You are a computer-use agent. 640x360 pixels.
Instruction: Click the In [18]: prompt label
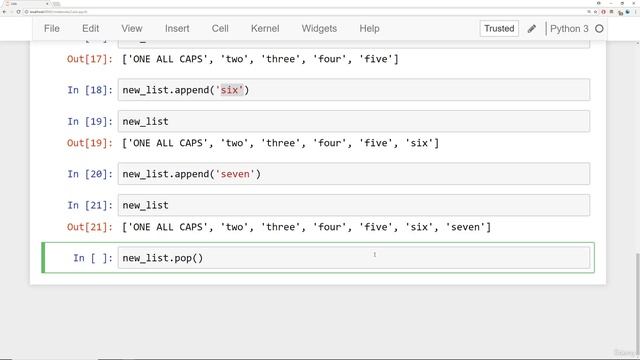(90, 90)
